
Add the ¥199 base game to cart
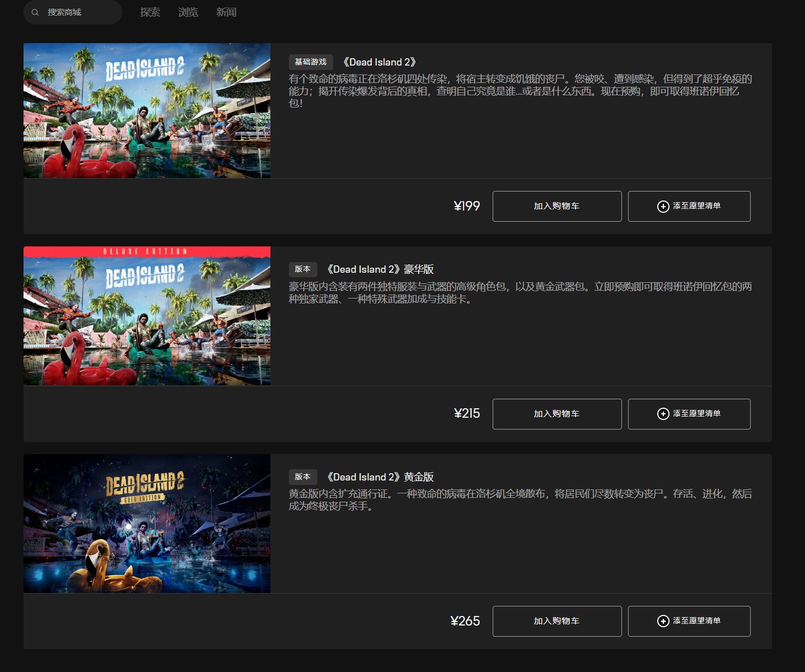click(556, 206)
